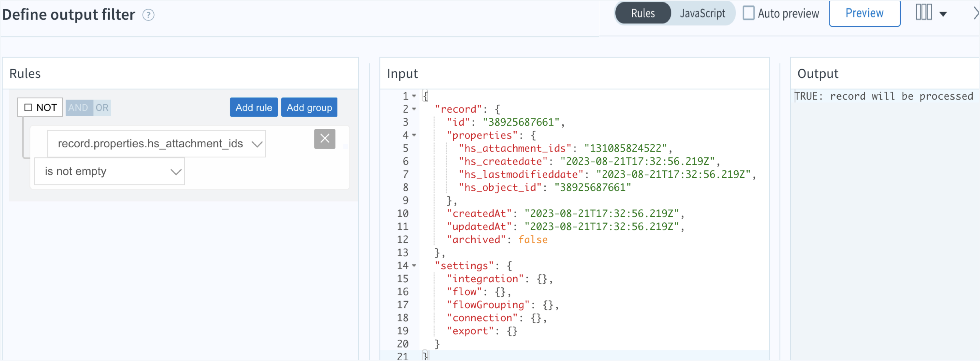Open help for Define output filter
The image size is (980, 361).
[x=148, y=15]
